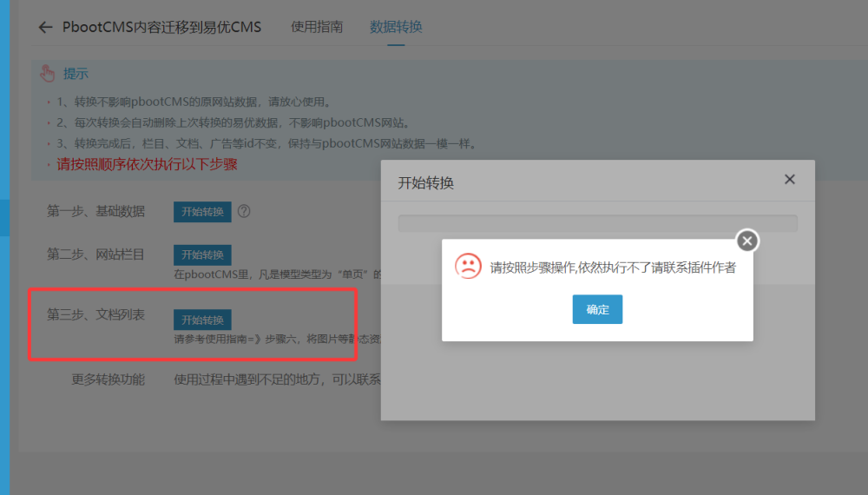Click the 第三步、文档列表 label
Image resolution: width=868 pixels, height=495 pixels.
pos(95,314)
